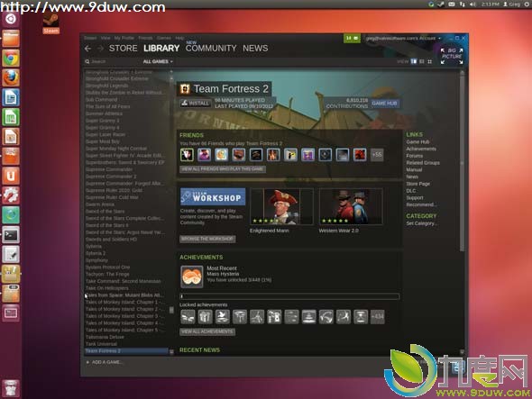This screenshot has height=399, width=532.
Task: Launch Firefox from the Ubuntu launcher
Action: tap(11, 78)
